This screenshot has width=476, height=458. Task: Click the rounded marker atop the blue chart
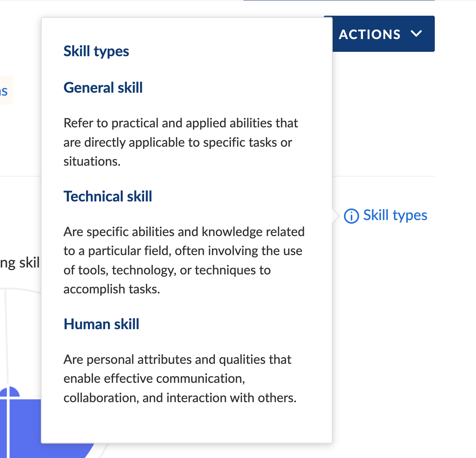coord(10,392)
